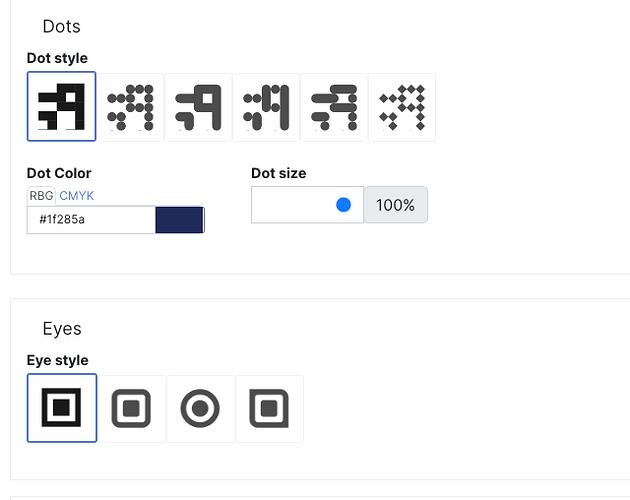Click the Dot Color label

[x=59, y=173]
